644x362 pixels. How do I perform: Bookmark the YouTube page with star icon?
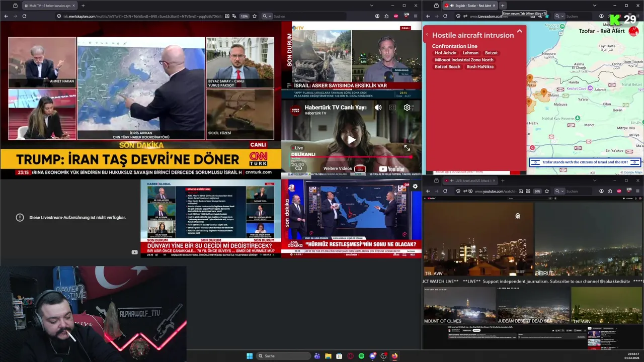coord(547,191)
